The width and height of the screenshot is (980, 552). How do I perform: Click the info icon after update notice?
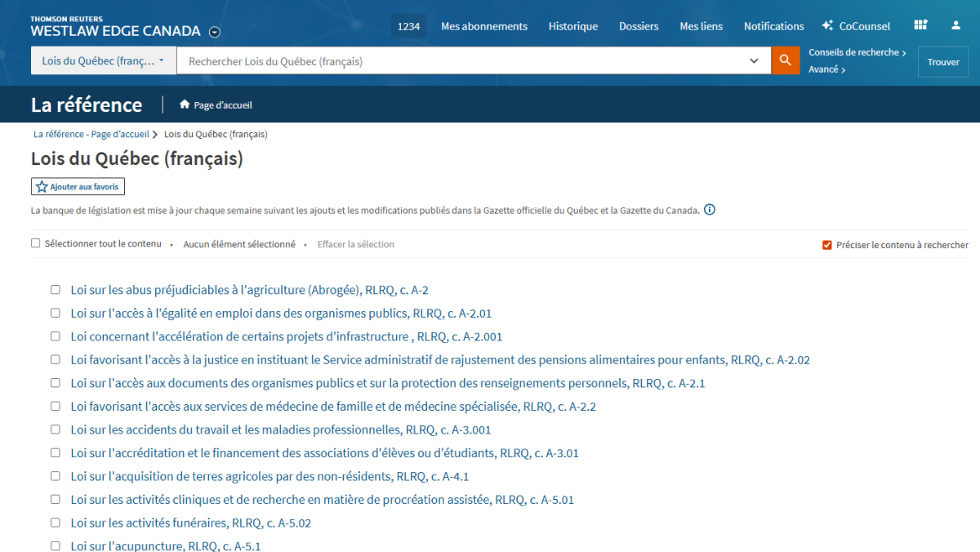710,210
